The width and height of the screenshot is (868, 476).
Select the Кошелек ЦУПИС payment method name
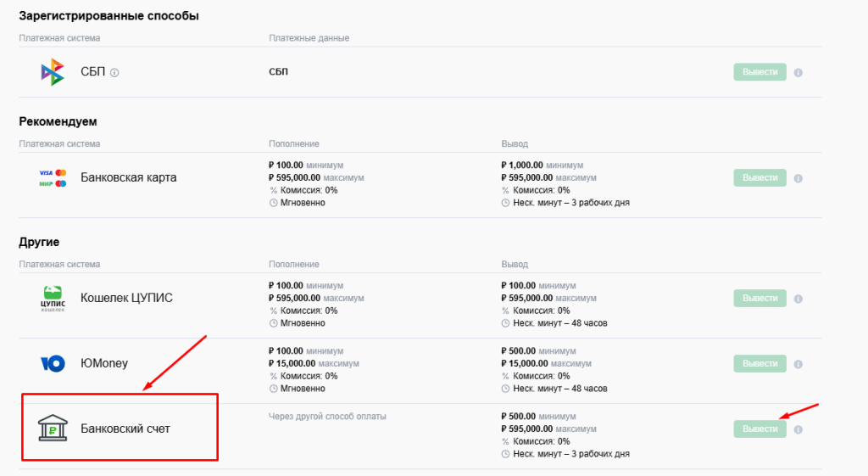pos(127,298)
